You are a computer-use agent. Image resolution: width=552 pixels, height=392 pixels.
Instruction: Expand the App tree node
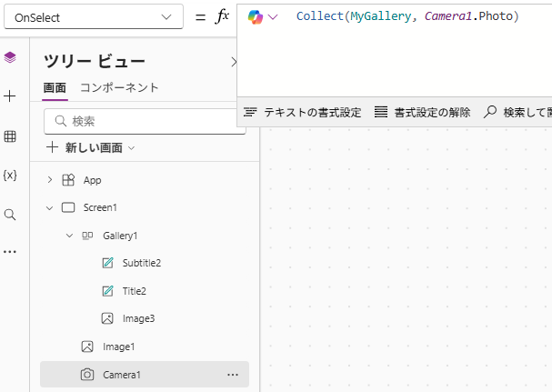(50, 180)
